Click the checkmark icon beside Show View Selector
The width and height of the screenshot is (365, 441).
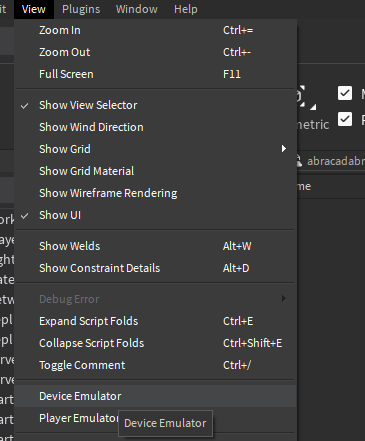pos(24,106)
